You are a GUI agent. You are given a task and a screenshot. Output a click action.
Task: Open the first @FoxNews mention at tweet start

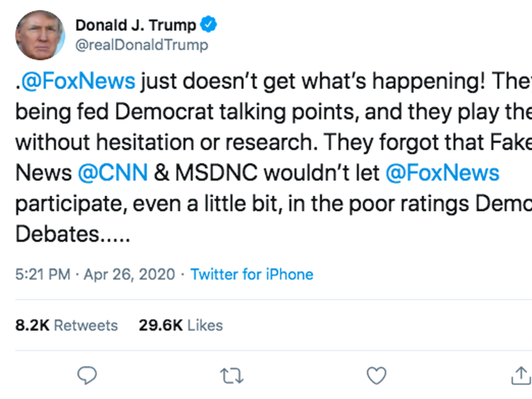click(x=78, y=81)
